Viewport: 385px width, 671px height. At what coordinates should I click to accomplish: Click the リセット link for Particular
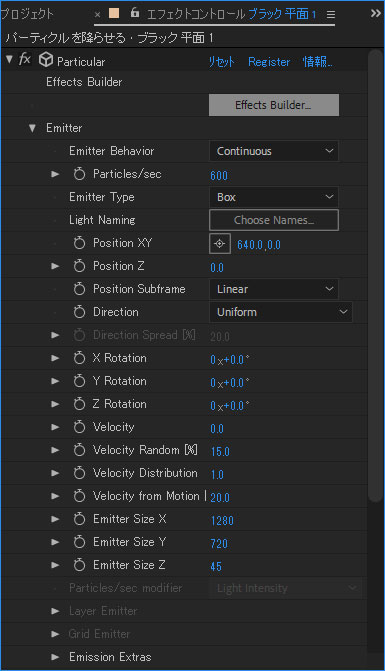pyautogui.click(x=221, y=62)
